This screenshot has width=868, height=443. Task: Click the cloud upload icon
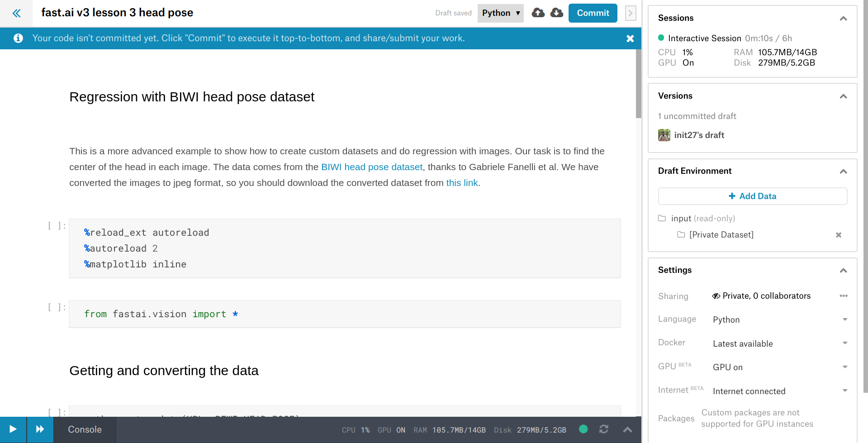pyautogui.click(x=538, y=13)
